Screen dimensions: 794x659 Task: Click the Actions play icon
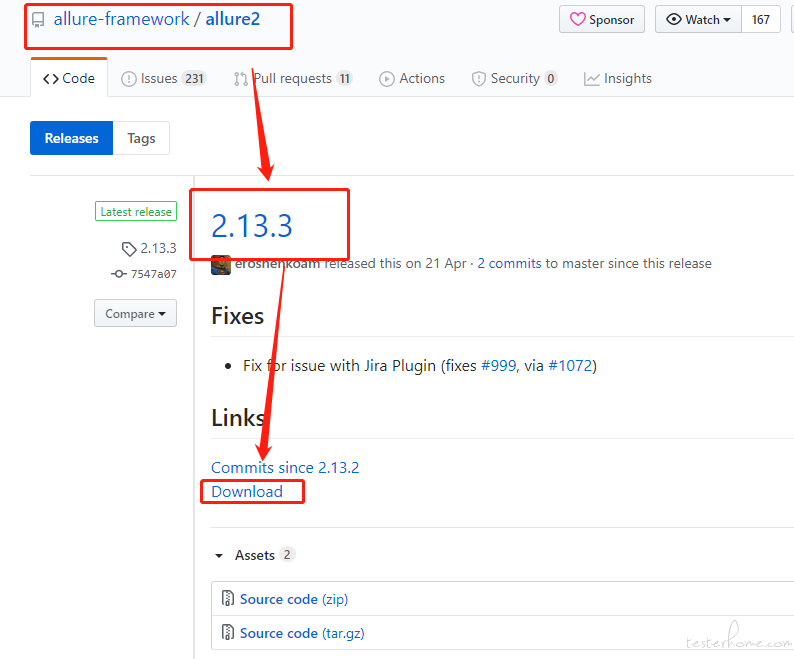(x=387, y=79)
